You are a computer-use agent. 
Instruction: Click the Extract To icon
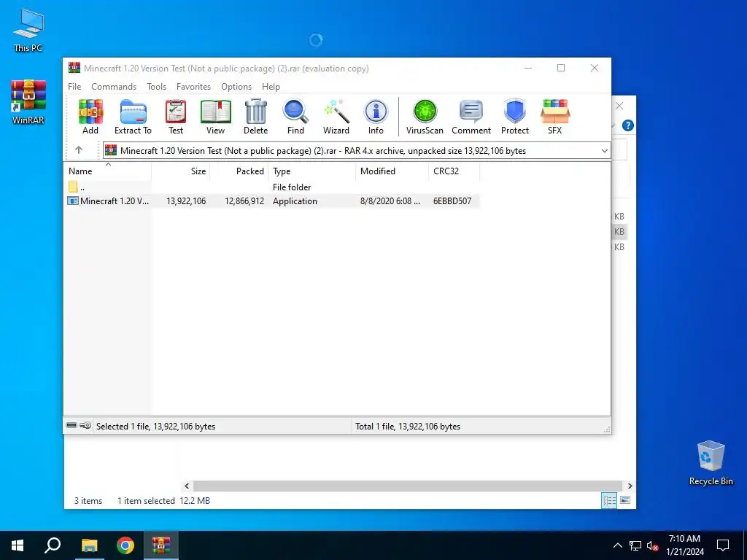133,117
